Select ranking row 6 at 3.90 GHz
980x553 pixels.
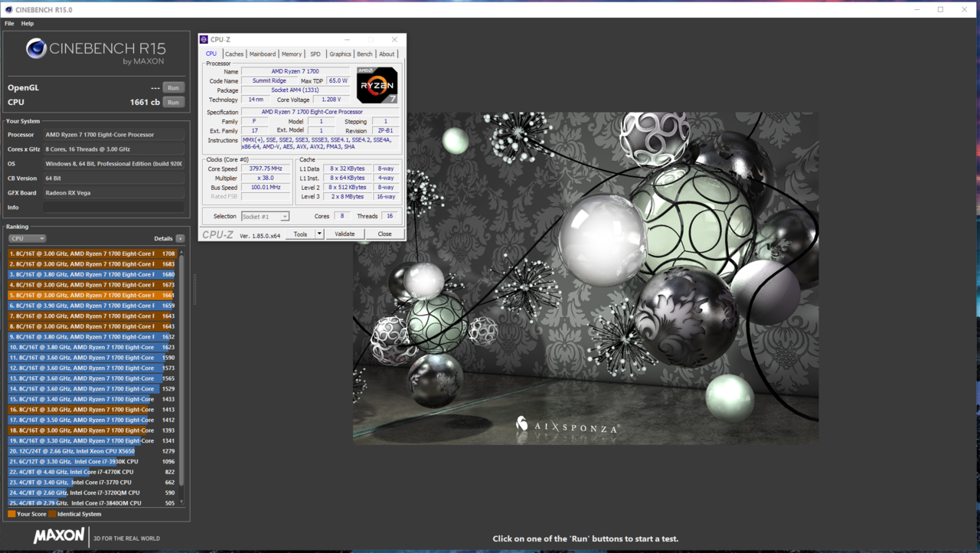tap(93, 306)
